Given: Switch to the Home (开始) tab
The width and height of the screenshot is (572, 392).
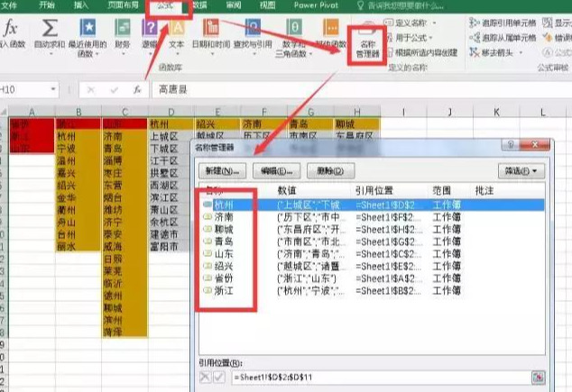Looking at the screenshot, I should point(47,5).
